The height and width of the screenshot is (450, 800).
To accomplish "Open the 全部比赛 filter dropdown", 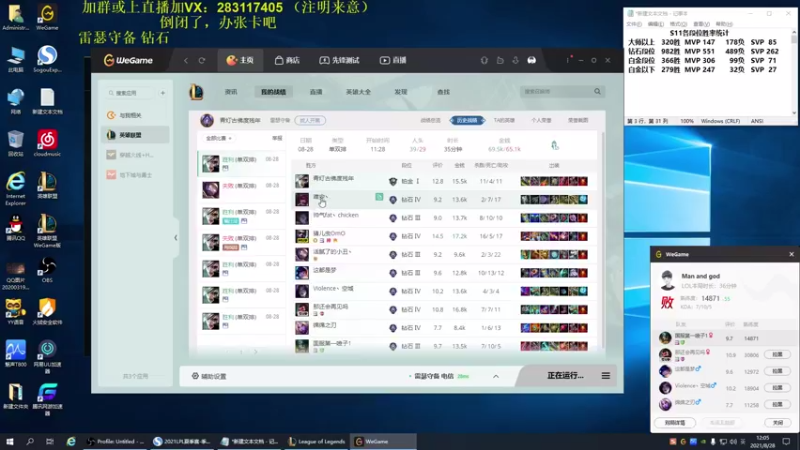I will pyautogui.click(x=218, y=138).
